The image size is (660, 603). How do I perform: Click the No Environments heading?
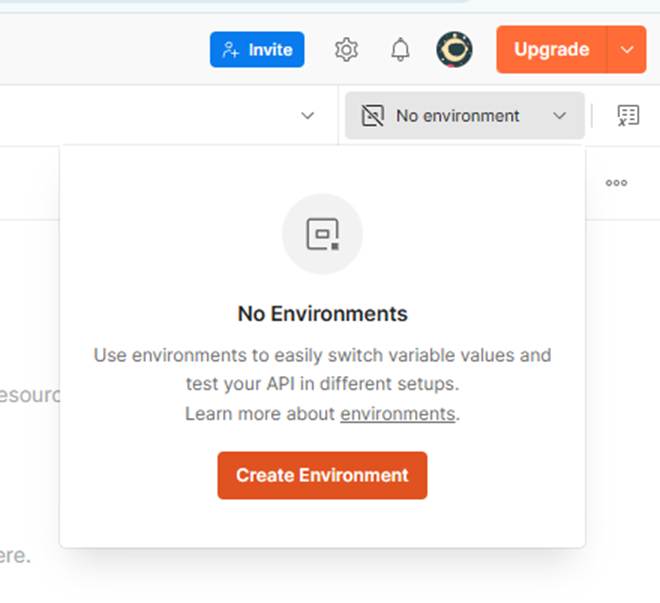click(x=322, y=313)
